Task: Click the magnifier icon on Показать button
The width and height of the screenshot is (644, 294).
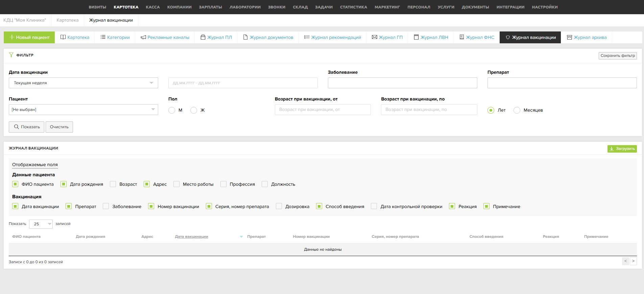Action: [16, 127]
